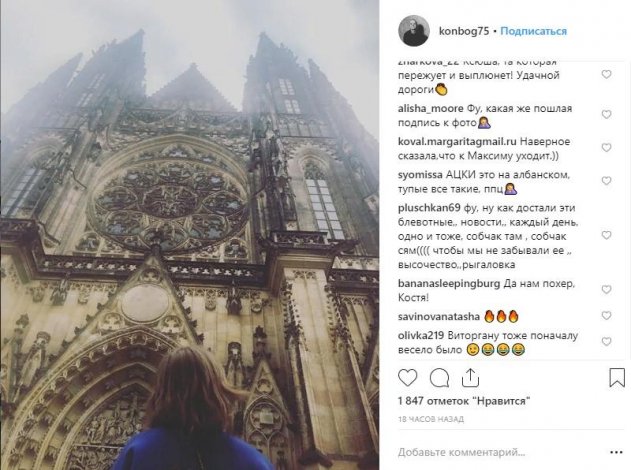
Task: Focus the Добавьте комментарий input field
Action: tap(499, 452)
